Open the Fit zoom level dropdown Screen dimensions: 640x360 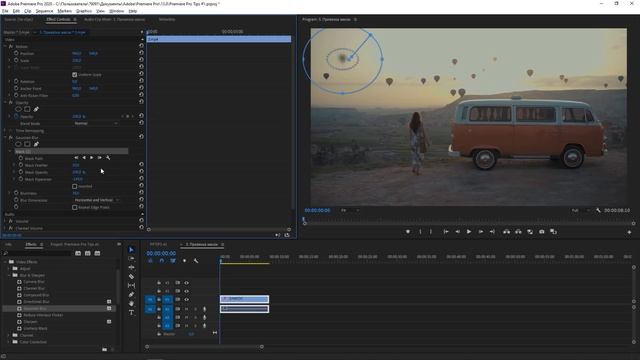[x=350, y=210]
